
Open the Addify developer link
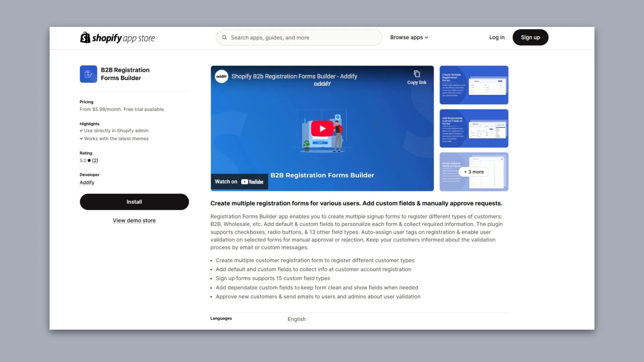point(87,183)
